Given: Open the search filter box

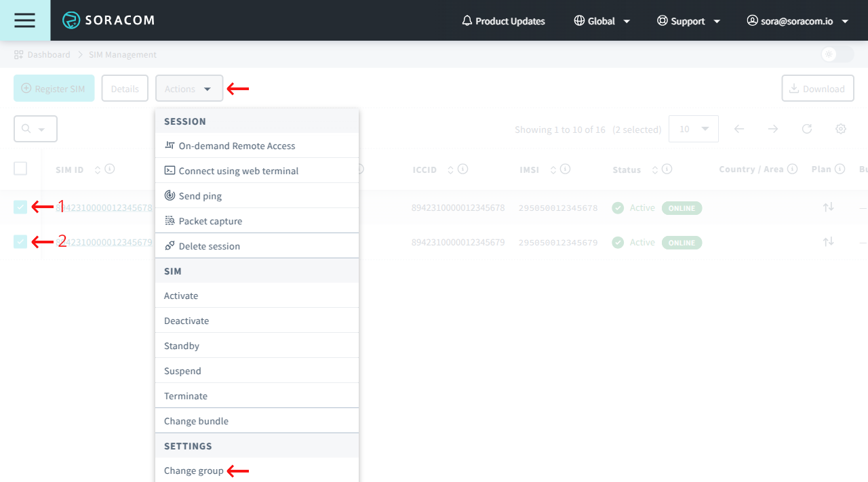Looking at the screenshot, I should tap(35, 129).
